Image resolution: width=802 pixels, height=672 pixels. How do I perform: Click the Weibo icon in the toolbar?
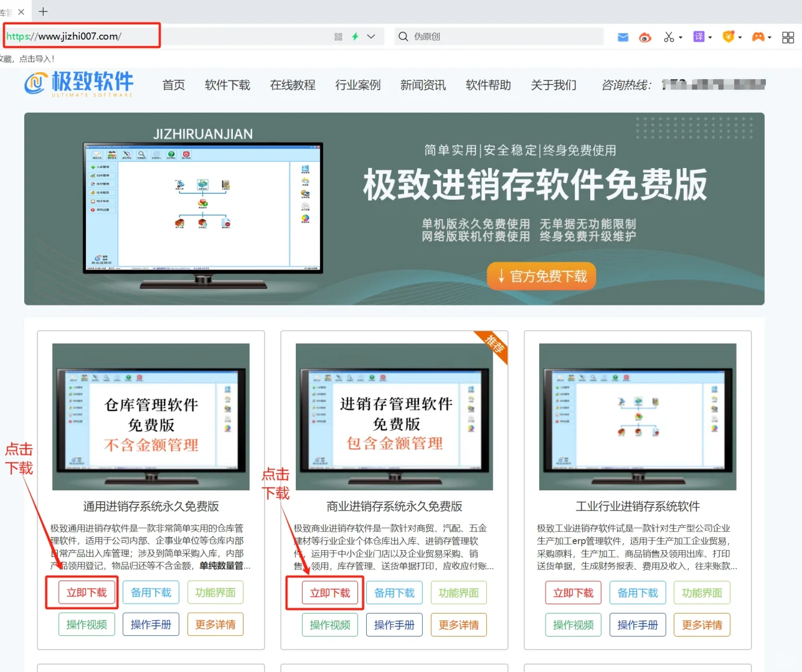click(645, 37)
